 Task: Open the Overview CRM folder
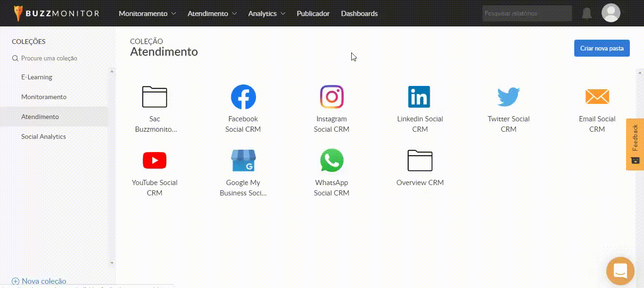point(420,161)
